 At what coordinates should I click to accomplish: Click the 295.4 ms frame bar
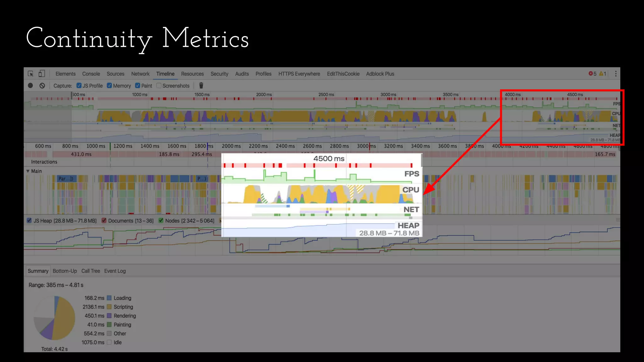pos(202,154)
